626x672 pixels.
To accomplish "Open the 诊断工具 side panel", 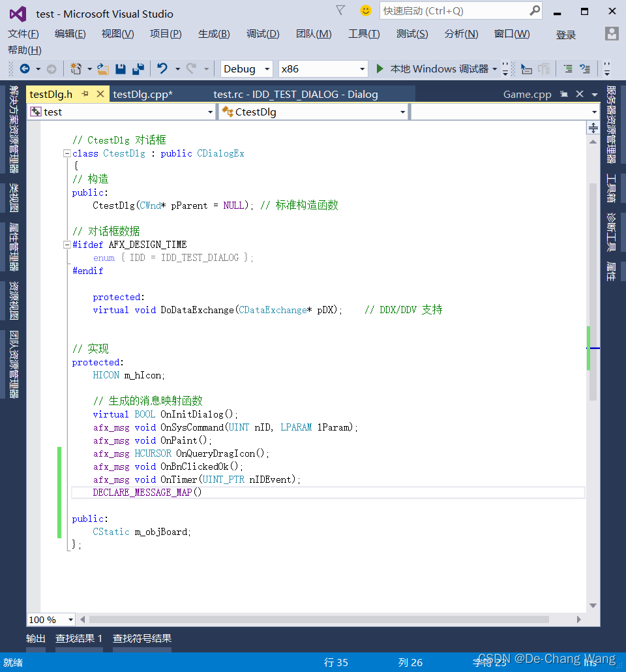I will (x=611, y=232).
